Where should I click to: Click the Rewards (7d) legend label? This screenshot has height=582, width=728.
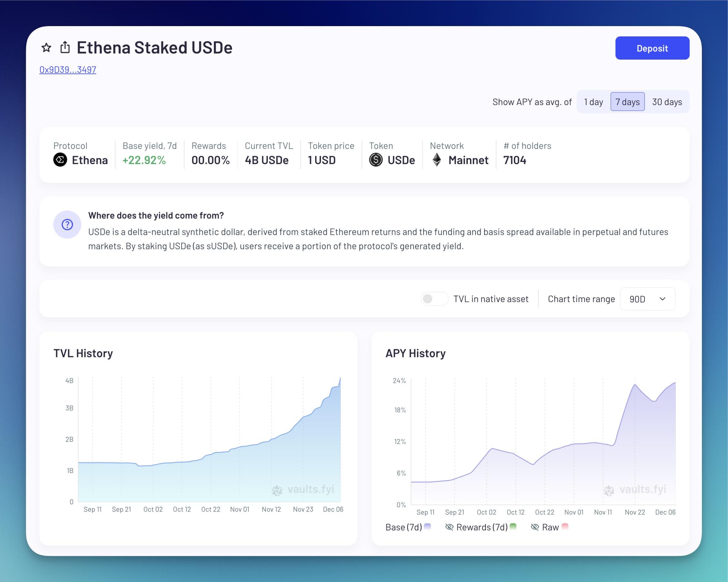point(482,527)
